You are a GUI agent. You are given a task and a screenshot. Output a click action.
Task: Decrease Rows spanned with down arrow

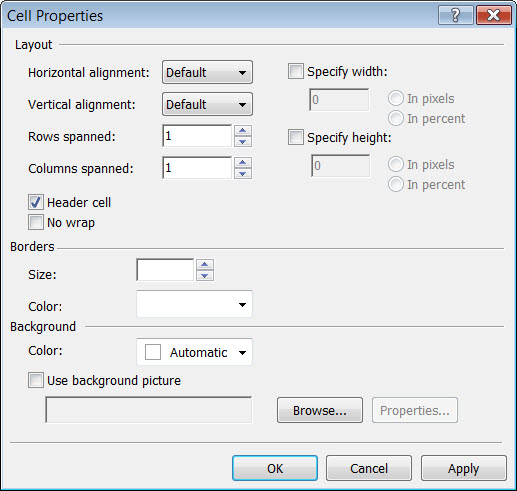pyautogui.click(x=243, y=142)
